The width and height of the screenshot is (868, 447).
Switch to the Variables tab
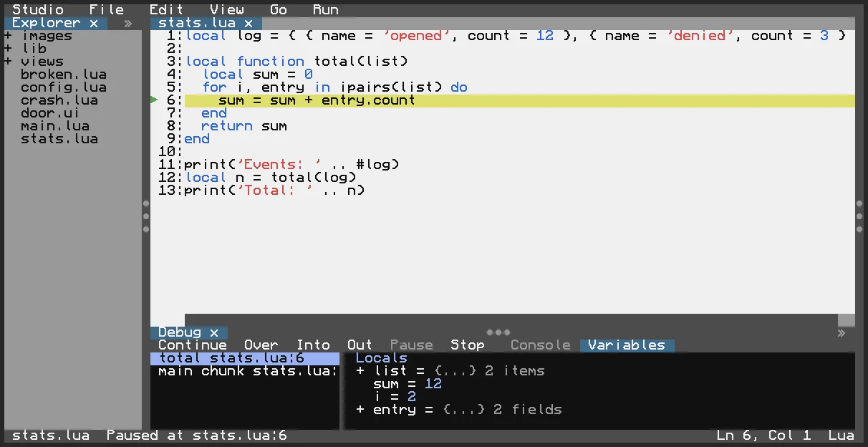click(x=627, y=345)
